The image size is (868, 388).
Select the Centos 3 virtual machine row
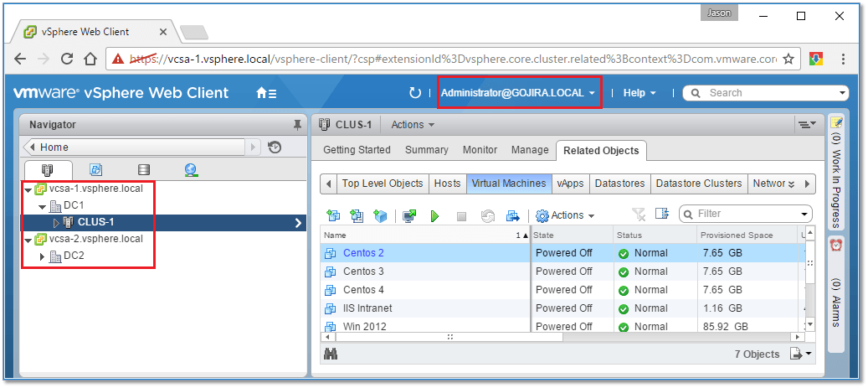click(562, 272)
